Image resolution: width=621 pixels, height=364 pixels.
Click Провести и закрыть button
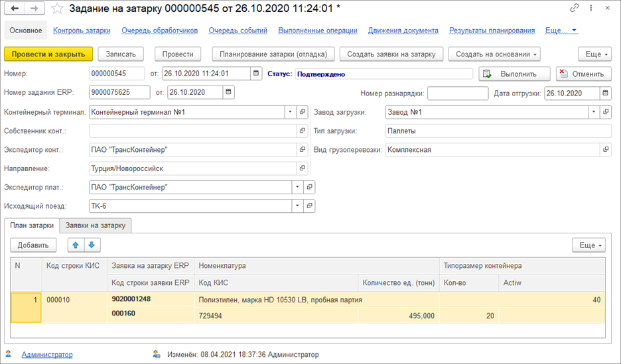[x=48, y=54]
